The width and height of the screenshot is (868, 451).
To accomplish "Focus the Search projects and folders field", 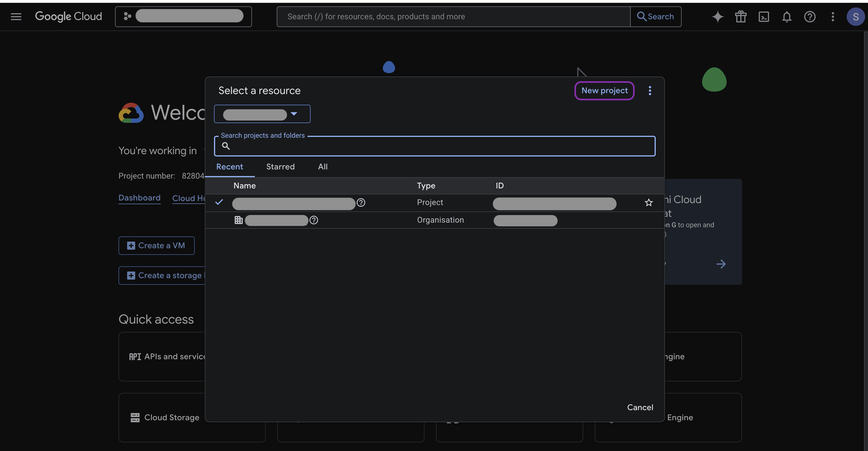I will click(x=438, y=146).
